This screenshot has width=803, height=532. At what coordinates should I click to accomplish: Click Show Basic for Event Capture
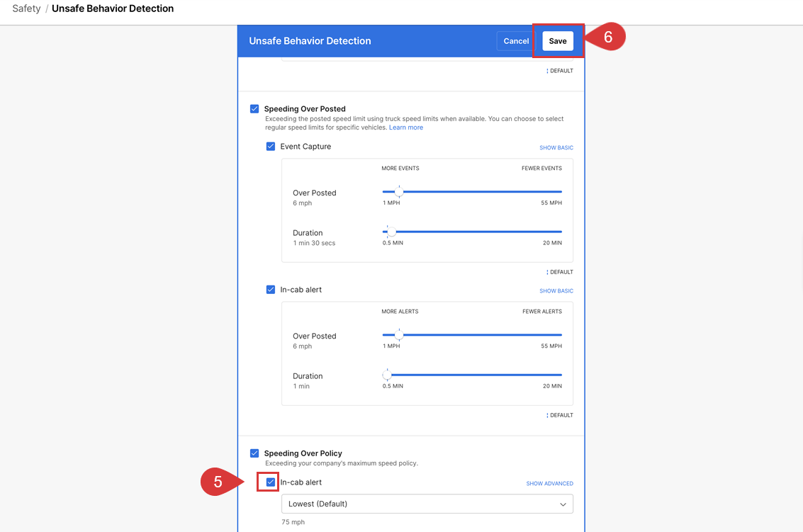click(556, 148)
